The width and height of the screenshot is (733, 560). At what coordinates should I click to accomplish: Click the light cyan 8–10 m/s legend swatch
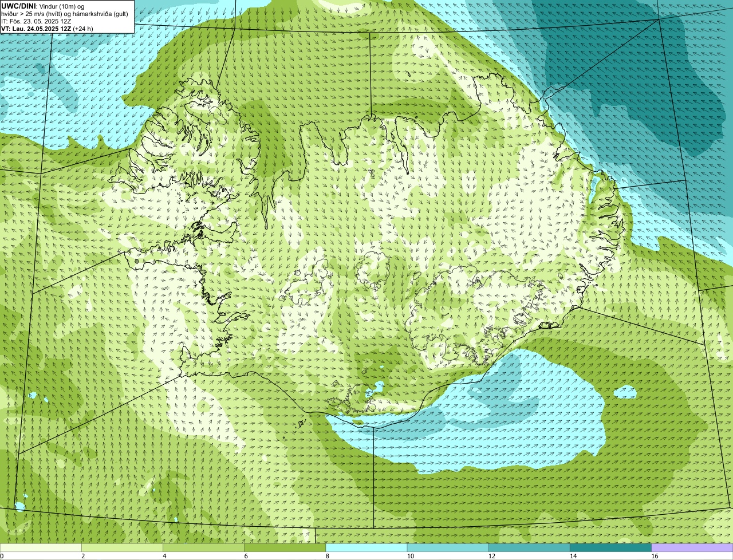[x=366, y=547]
